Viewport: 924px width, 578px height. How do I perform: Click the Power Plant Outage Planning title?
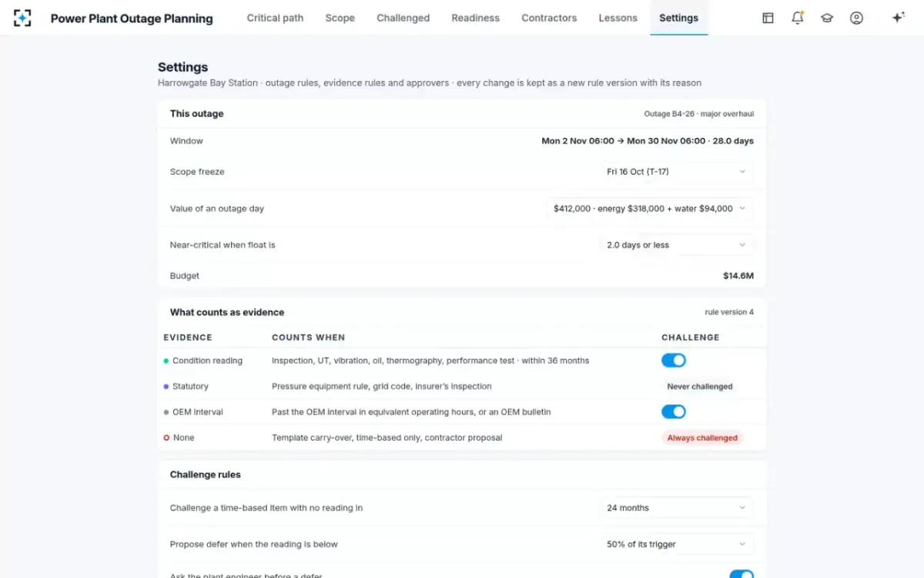coord(132,18)
